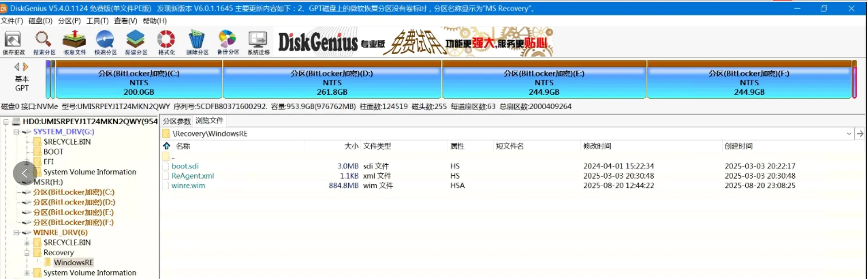Select partition D: block in disk map
The height and width of the screenshot is (279, 868).
pyautogui.click(x=332, y=79)
